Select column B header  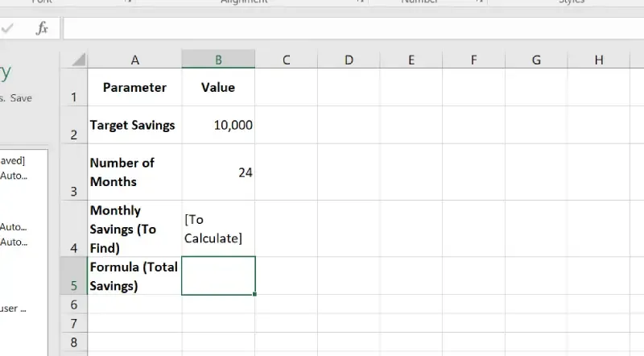point(218,60)
